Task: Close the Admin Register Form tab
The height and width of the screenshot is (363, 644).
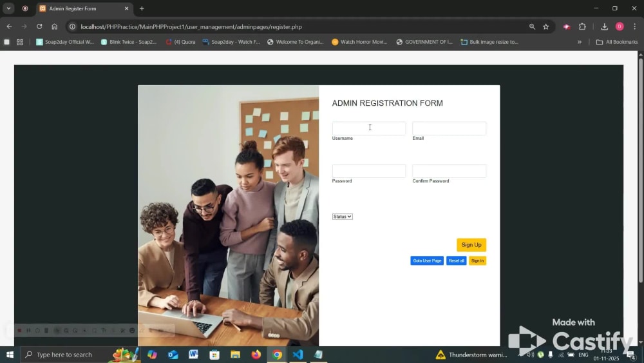Action: pyautogui.click(x=126, y=8)
